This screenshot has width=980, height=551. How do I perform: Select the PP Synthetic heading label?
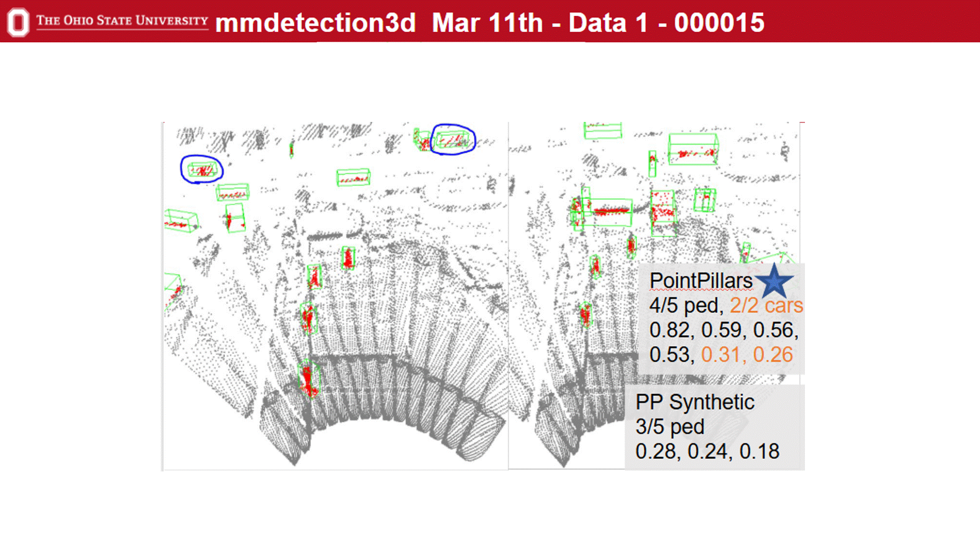pos(695,402)
